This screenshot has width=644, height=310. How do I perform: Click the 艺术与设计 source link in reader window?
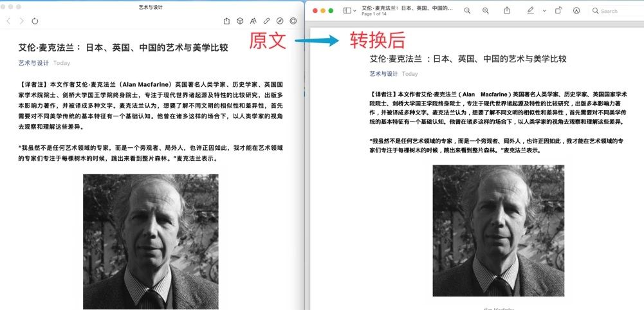coord(33,63)
